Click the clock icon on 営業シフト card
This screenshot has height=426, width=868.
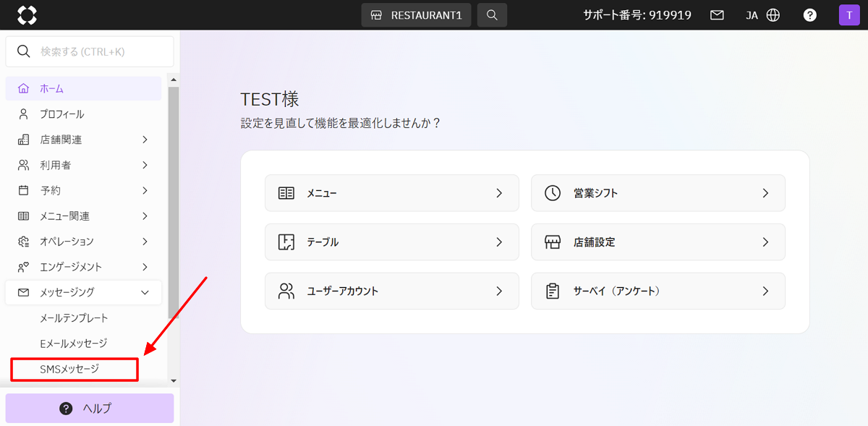553,193
